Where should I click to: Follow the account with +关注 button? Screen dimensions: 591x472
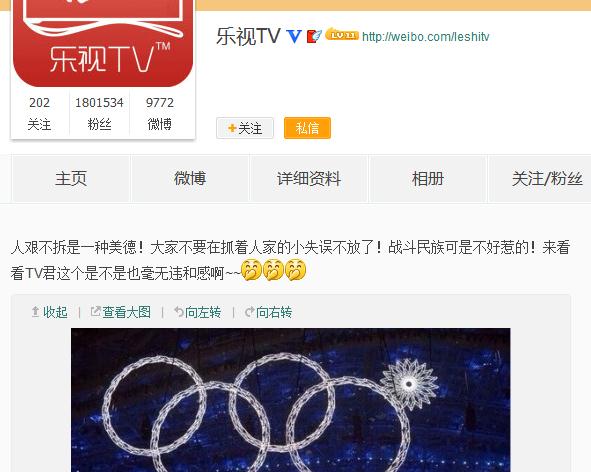245,128
